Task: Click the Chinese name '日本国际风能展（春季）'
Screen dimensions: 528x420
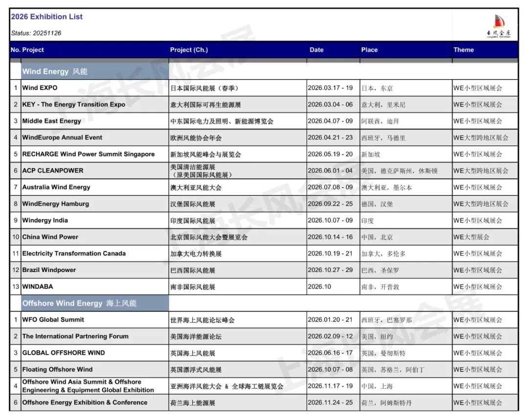Action: pos(205,88)
